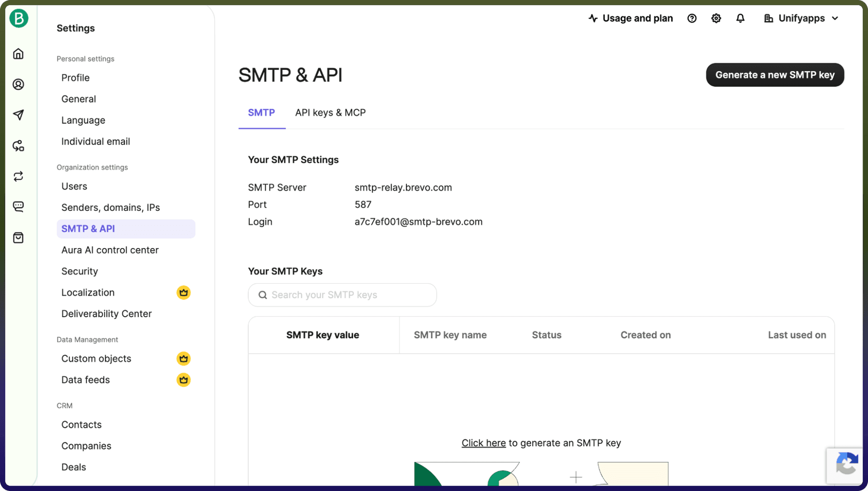Image resolution: width=868 pixels, height=491 pixels.
Task: Click the crown badge next to Custom objects
Action: pos(184,359)
